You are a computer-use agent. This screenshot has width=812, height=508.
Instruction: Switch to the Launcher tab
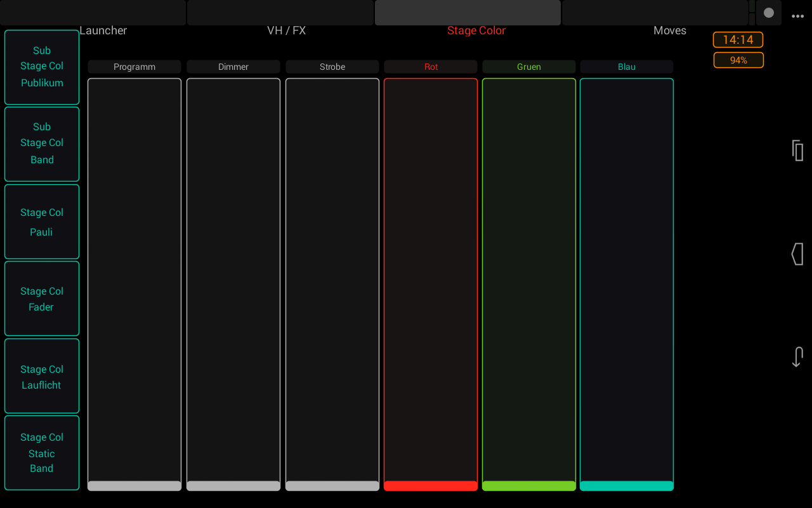[x=103, y=30]
